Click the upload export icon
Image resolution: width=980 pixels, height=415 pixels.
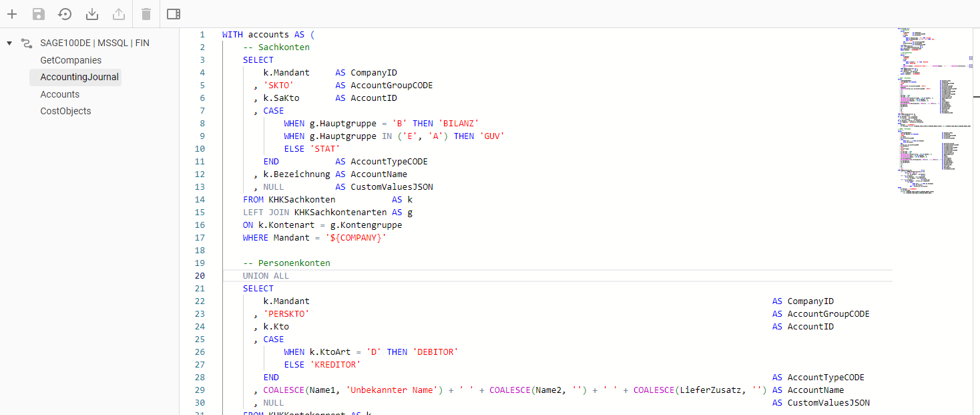click(x=119, y=14)
